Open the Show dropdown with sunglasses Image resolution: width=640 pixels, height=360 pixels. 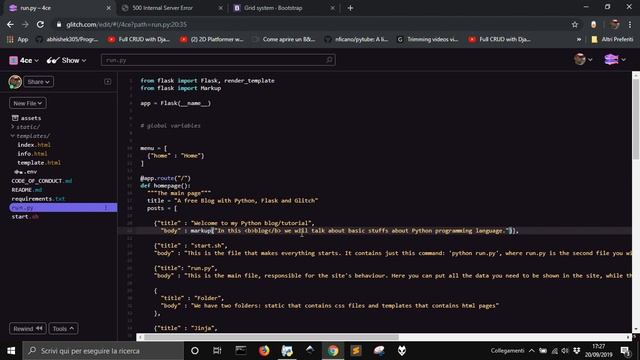pos(67,60)
